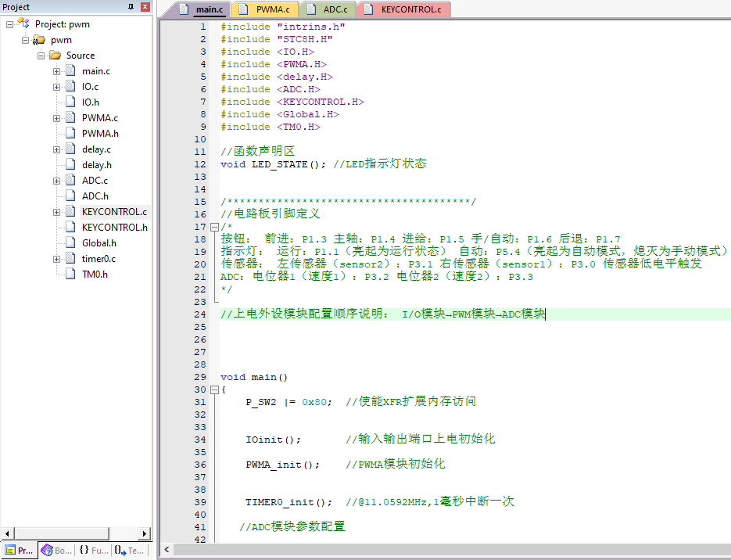
Task: Click the project panel horizontal scrollbar thumb
Action: 63,533
